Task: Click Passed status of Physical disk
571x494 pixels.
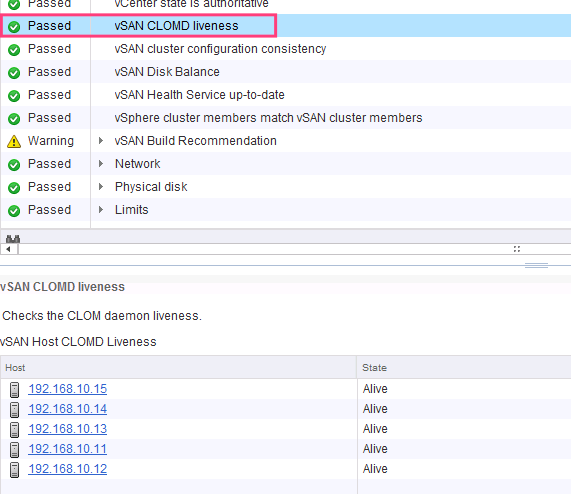Action: pyautogui.click(x=50, y=187)
